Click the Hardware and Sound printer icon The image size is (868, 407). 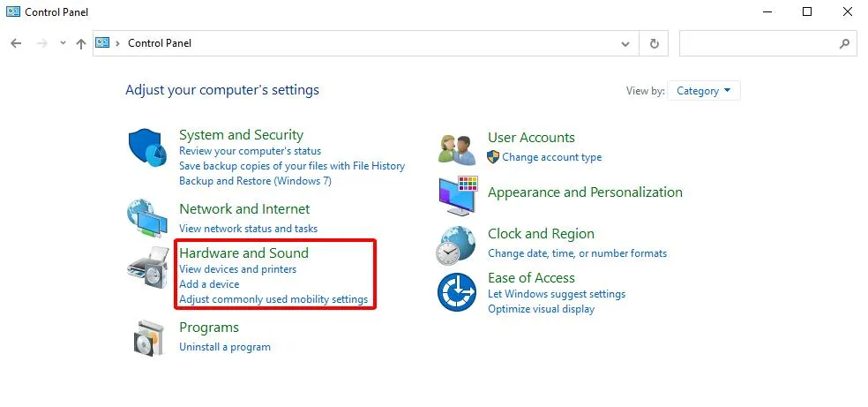147,268
